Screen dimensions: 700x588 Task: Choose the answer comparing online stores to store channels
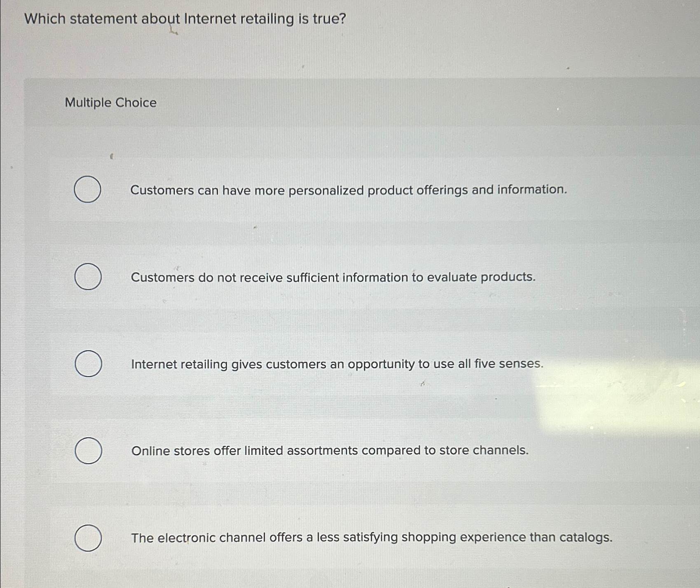pos(329,451)
